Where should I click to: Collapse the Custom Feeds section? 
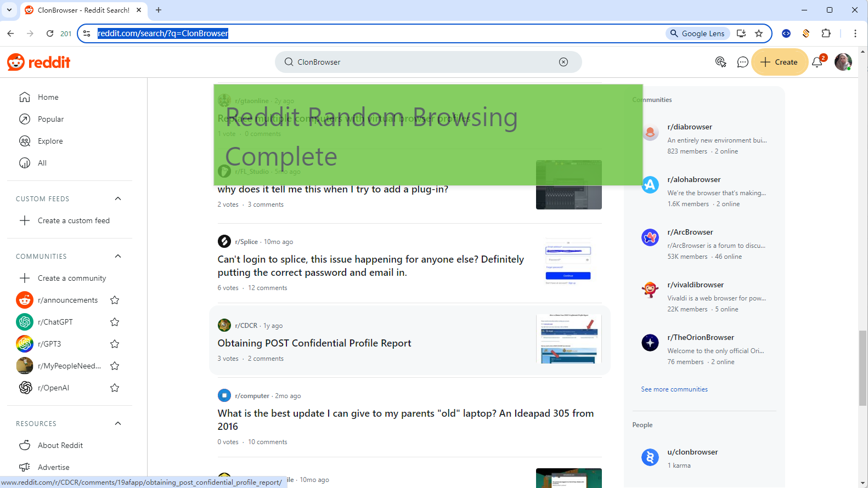pos(118,198)
